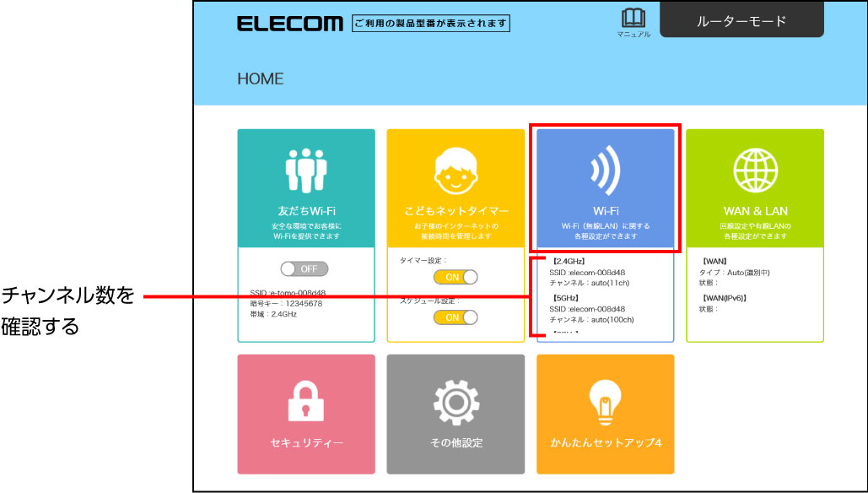Viewport: 868px width, 493px height.
Task: Select the Wi-Fi signal waves icon
Action: click(x=605, y=171)
